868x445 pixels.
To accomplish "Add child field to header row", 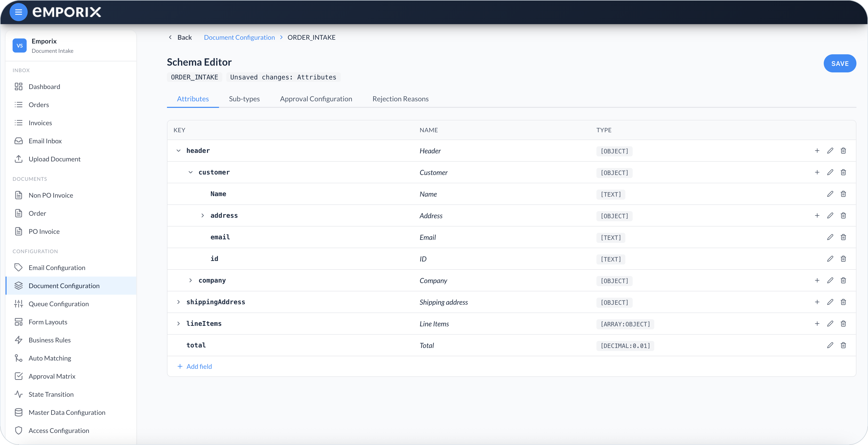I will click(817, 151).
